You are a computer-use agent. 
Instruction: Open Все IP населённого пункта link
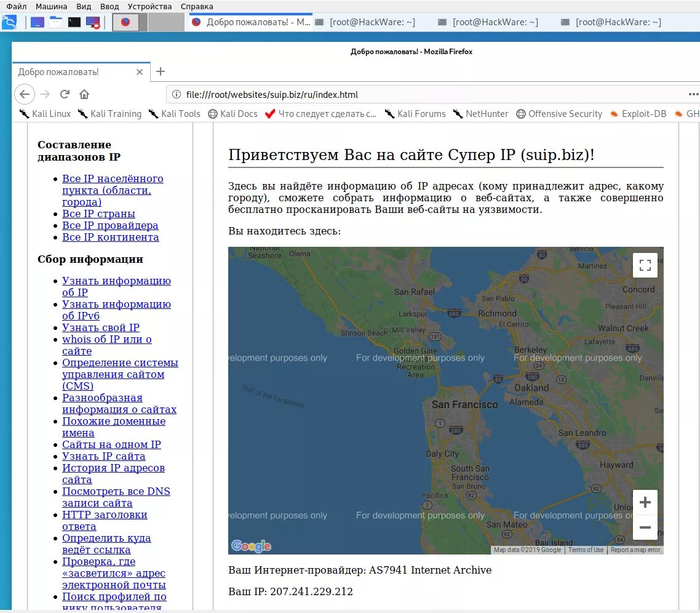tap(113, 190)
